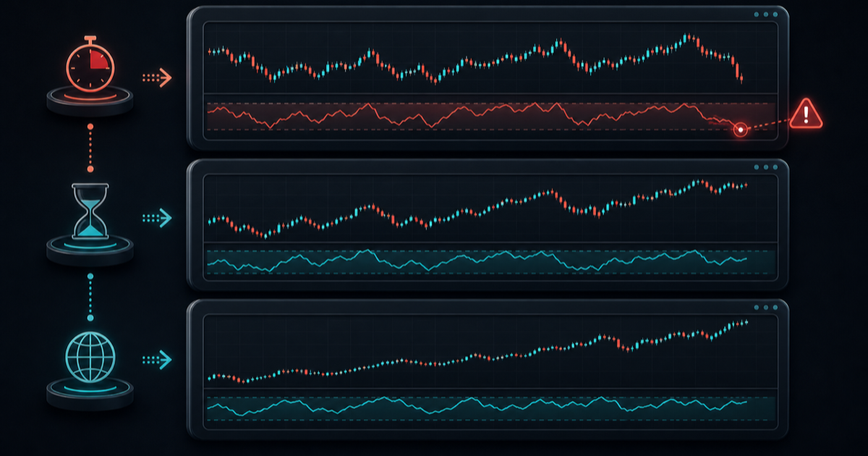Image resolution: width=868 pixels, height=456 pixels.
Task: Click the candlestick chart in the top panel
Action: tap(475, 59)
